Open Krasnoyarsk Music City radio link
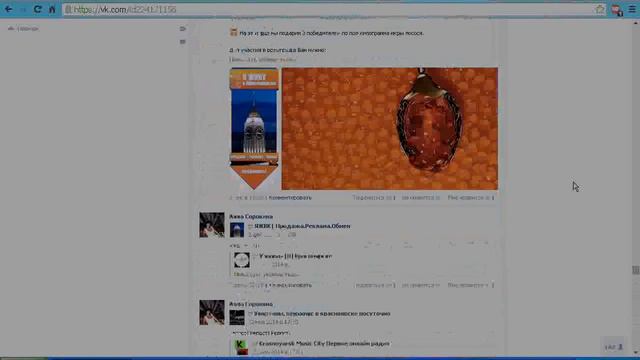 (x=324, y=344)
